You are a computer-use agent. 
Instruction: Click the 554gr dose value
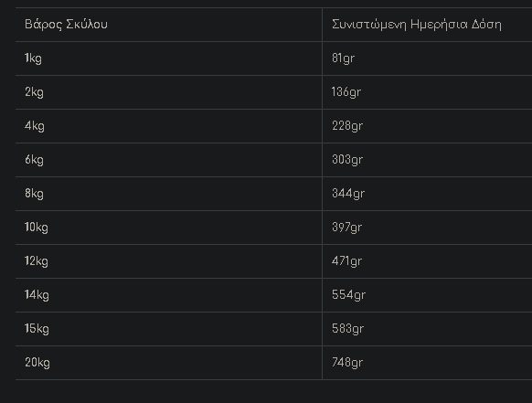[x=348, y=295]
